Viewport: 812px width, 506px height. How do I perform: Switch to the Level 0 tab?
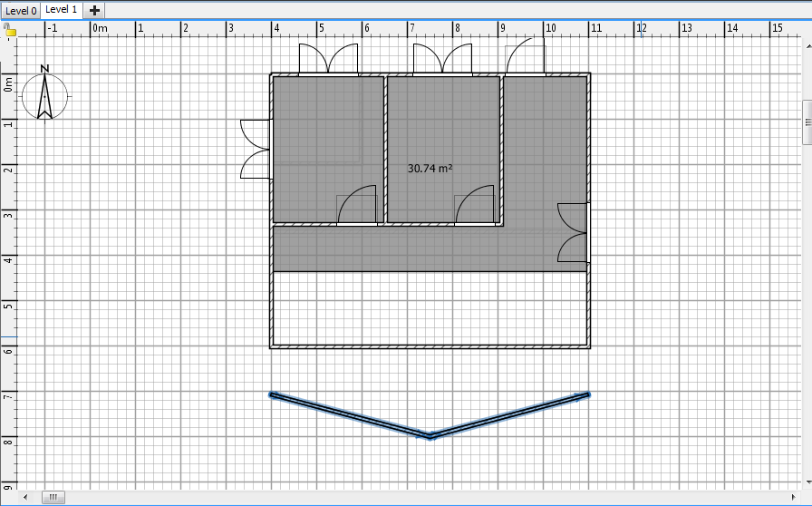[20, 10]
